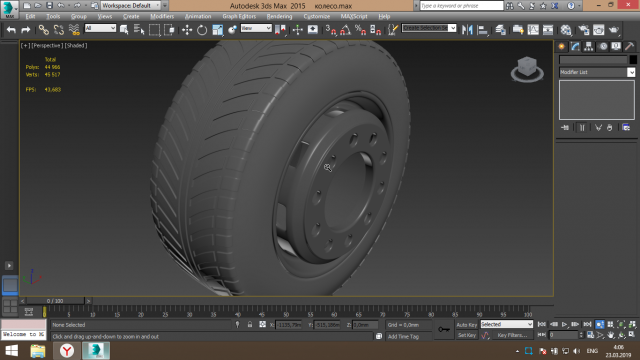Activate the Select and Scale tool
This screenshot has width=640, height=360.
(218, 30)
